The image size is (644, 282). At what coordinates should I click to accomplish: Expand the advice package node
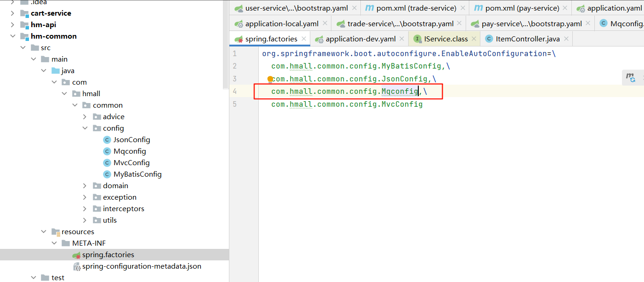[x=85, y=117]
